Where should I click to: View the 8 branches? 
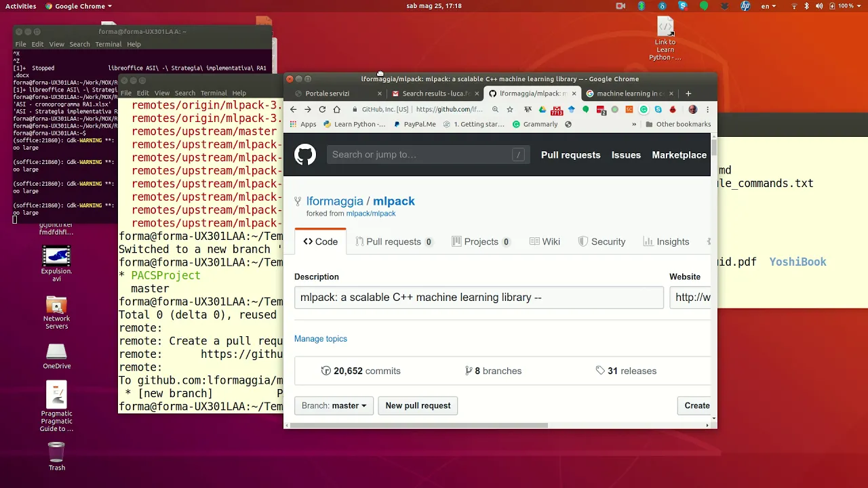493,371
